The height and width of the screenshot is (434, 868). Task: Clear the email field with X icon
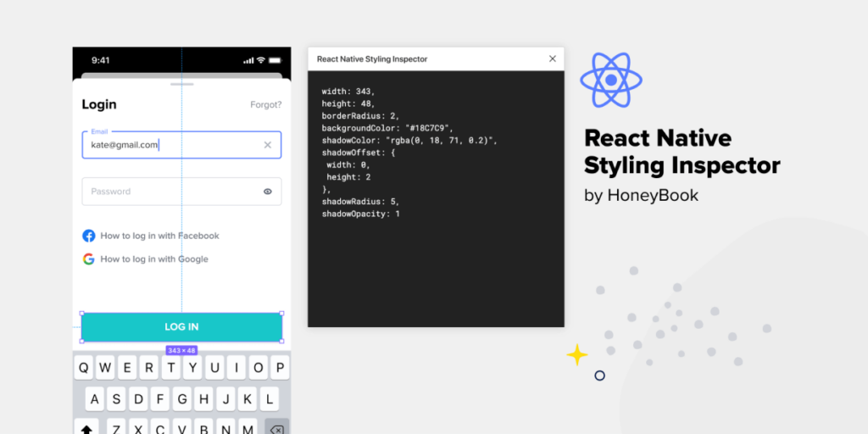point(267,145)
